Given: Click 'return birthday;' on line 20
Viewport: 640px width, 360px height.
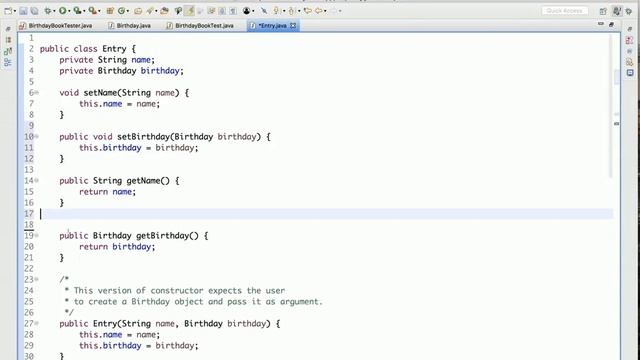Looking at the screenshot, I should point(117,247).
